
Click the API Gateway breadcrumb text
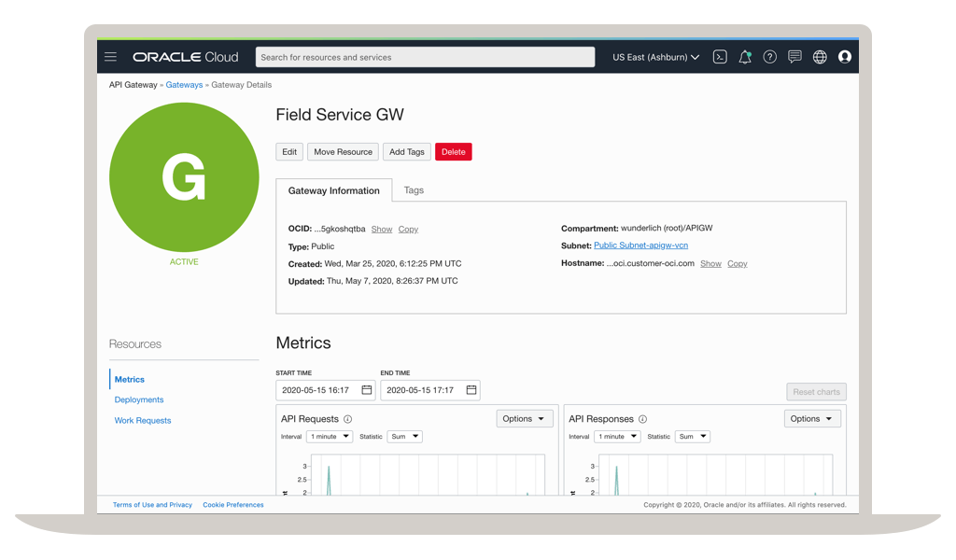click(x=133, y=85)
